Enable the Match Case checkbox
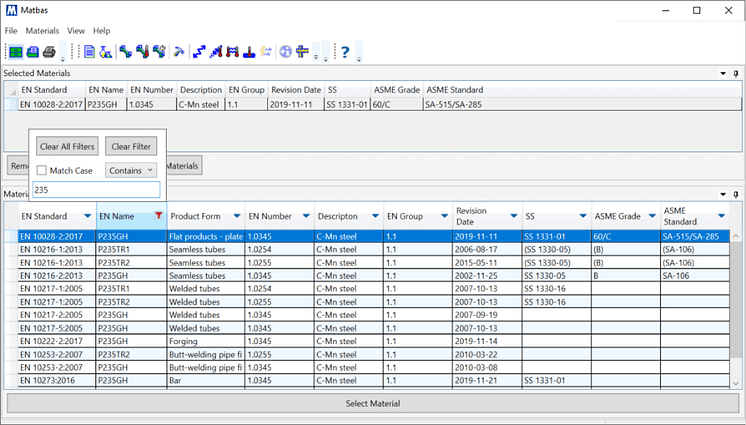 tap(42, 171)
